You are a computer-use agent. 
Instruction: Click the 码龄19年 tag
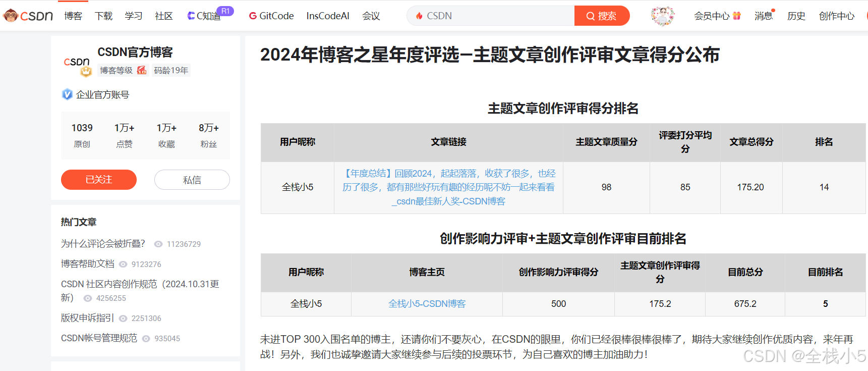[x=171, y=71]
